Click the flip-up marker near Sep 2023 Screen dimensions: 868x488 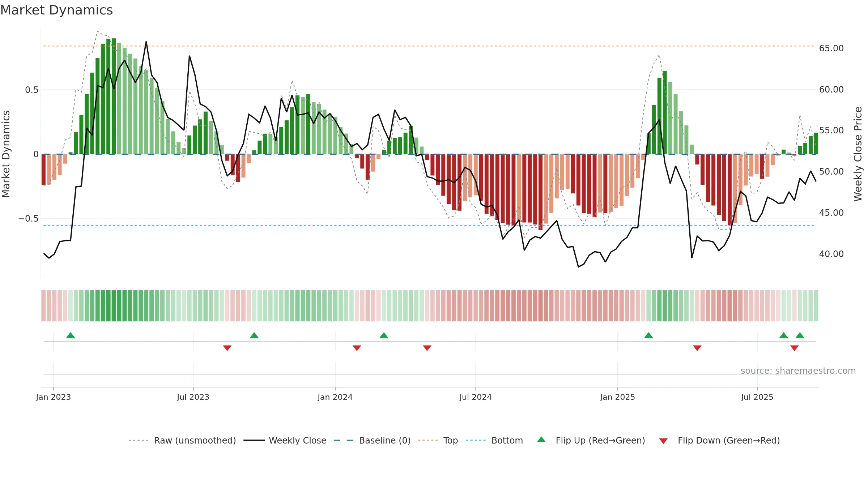pos(254,335)
